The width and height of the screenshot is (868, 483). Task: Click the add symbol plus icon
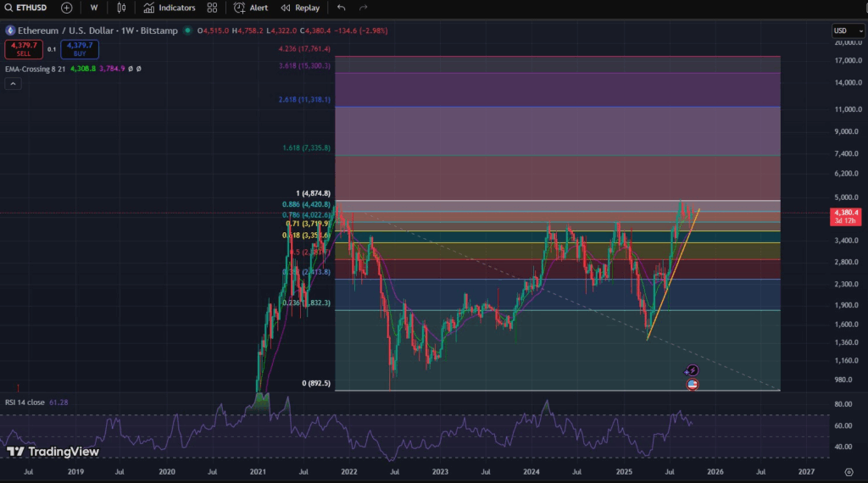[67, 8]
